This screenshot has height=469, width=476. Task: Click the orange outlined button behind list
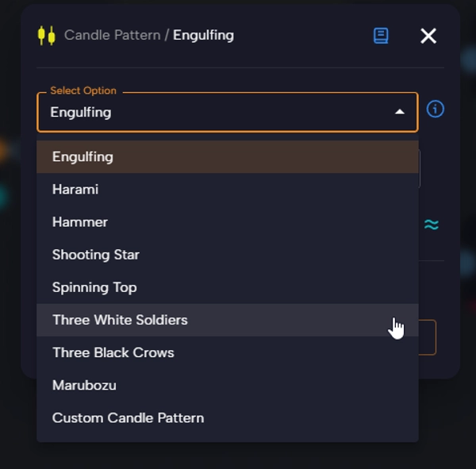pyautogui.click(x=428, y=337)
